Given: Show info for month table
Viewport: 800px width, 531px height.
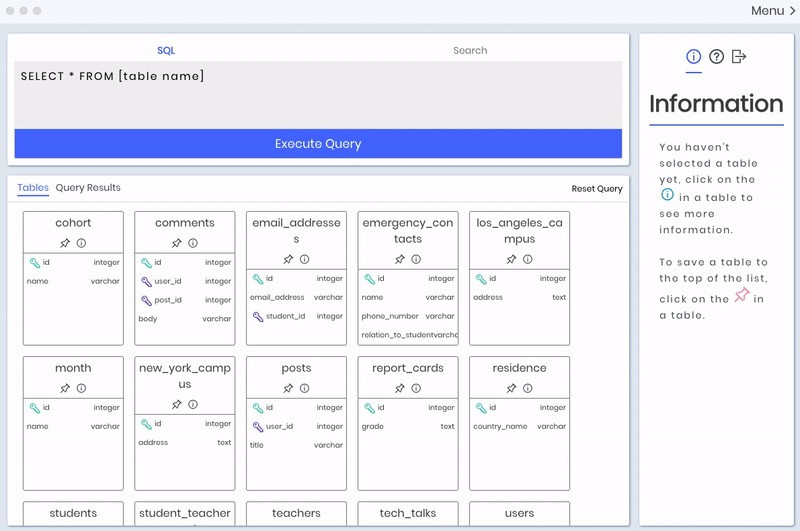Looking at the screenshot, I should click(x=81, y=388).
